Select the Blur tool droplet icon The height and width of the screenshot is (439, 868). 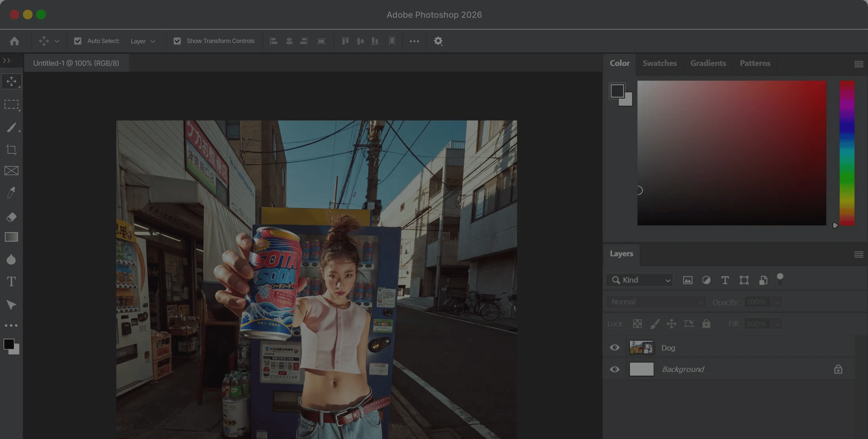[x=11, y=260]
